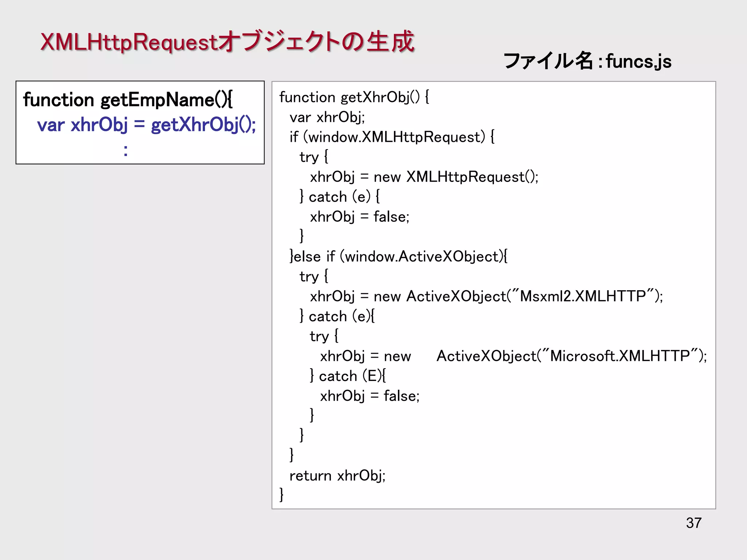The width and height of the screenshot is (747, 560).
Task: Click the line 'function getEmpName(){'
Action: click(x=128, y=100)
